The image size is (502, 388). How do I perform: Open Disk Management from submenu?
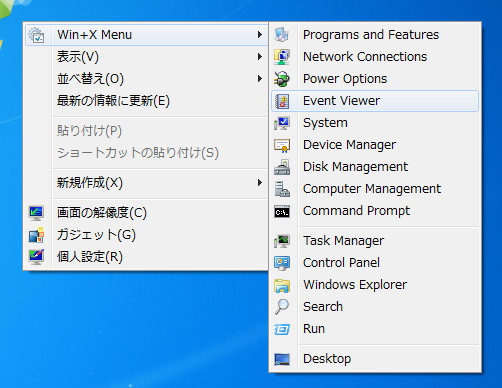coord(375,167)
